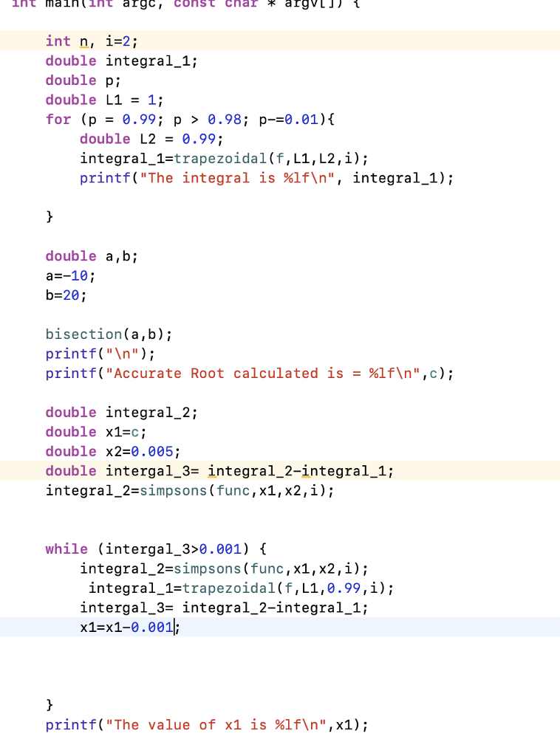This screenshot has width=560, height=756.
Task: Click the 'x1=x1-0.001;' line
Action: pyautogui.click(x=130, y=628)
